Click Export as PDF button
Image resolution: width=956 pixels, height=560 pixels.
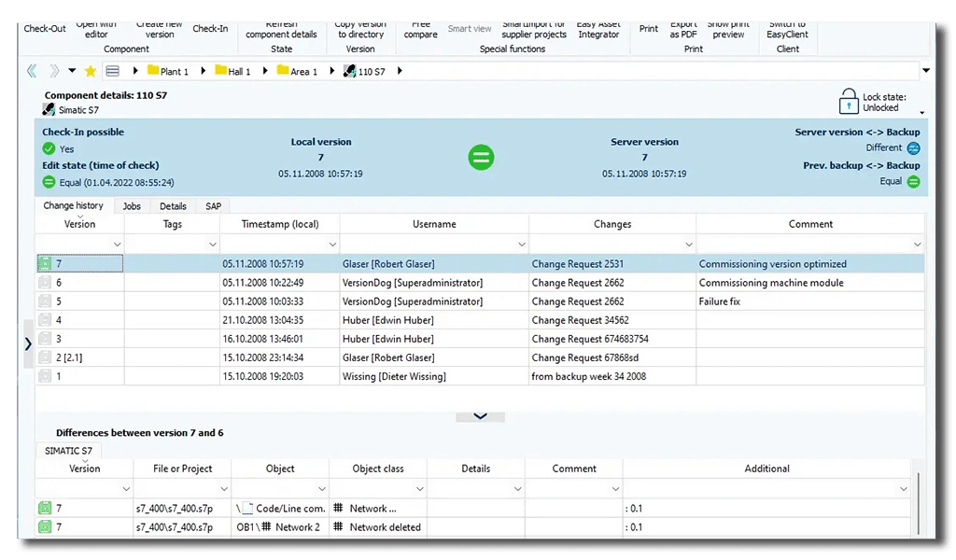(x=682, y=29)
